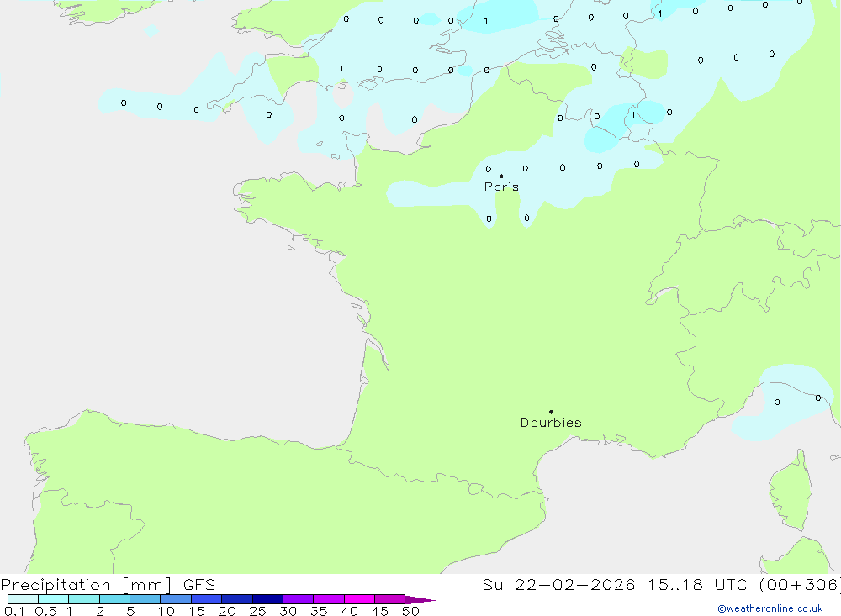
Task: Click the Dourbies location label
Action: pos(551,423)
